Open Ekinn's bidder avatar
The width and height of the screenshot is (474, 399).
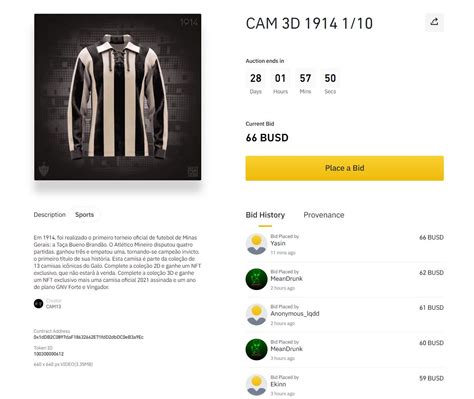pyautogui.click(x=256, y=385)
